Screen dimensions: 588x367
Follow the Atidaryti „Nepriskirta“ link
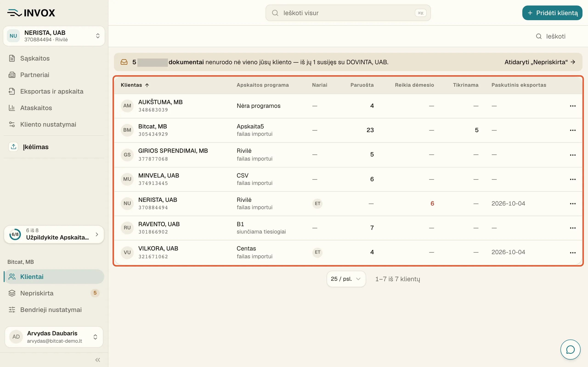[540, 62]
